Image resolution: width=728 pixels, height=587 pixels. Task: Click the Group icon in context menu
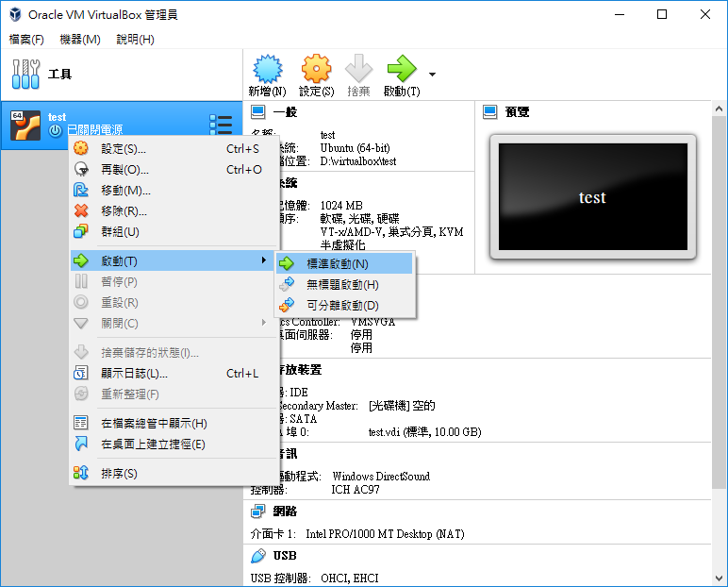pyautogui.click(x=81, y=231)
